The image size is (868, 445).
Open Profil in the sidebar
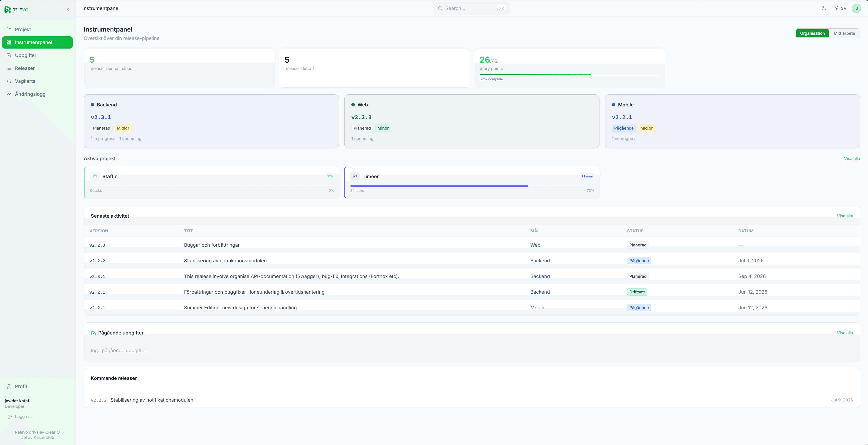coord(37,386)
